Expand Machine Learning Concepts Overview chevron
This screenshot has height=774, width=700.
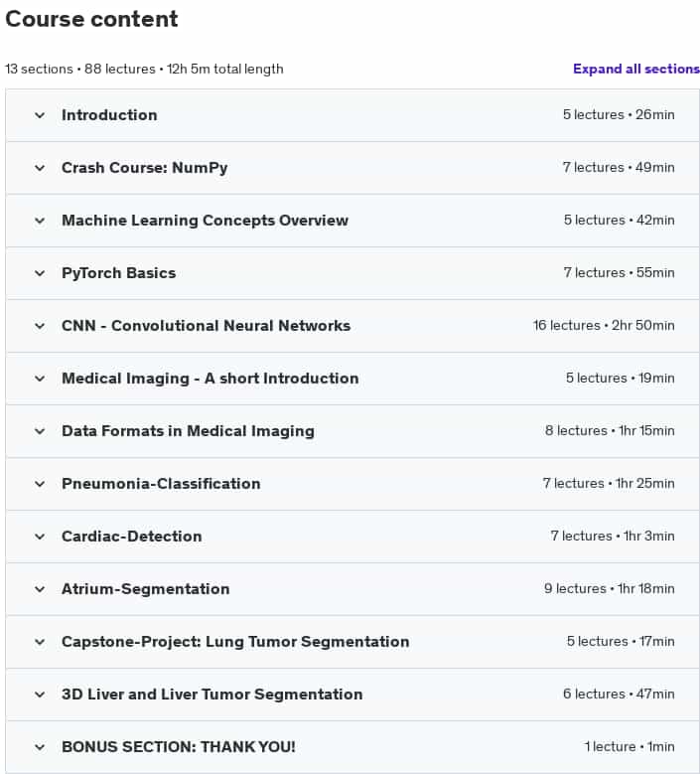[40, 221]
